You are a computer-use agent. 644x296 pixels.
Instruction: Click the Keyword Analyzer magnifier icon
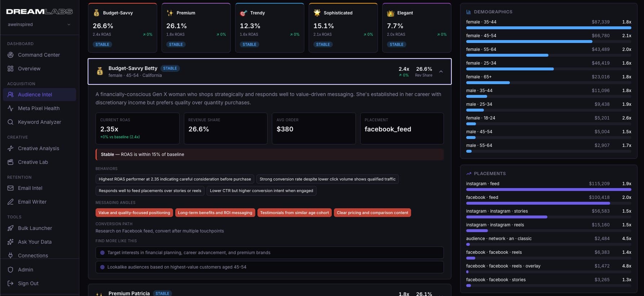[x=10, y=122]
